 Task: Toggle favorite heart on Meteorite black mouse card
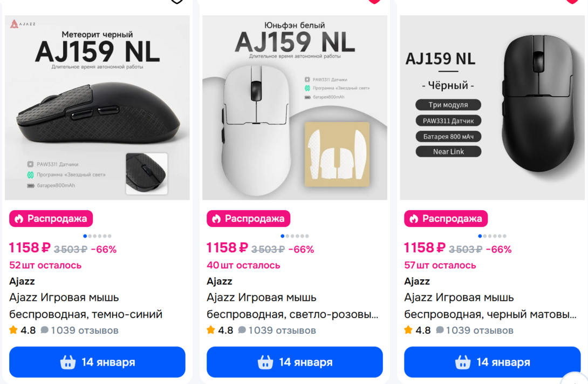[177, 1]
